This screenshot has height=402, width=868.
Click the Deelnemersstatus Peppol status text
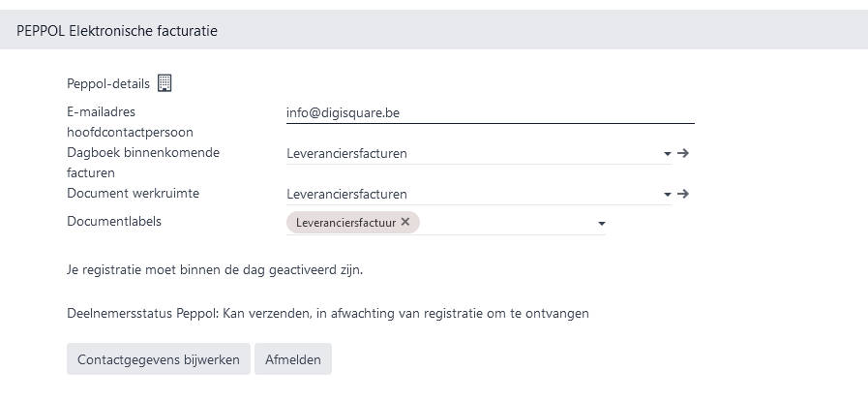pos(328,313)
